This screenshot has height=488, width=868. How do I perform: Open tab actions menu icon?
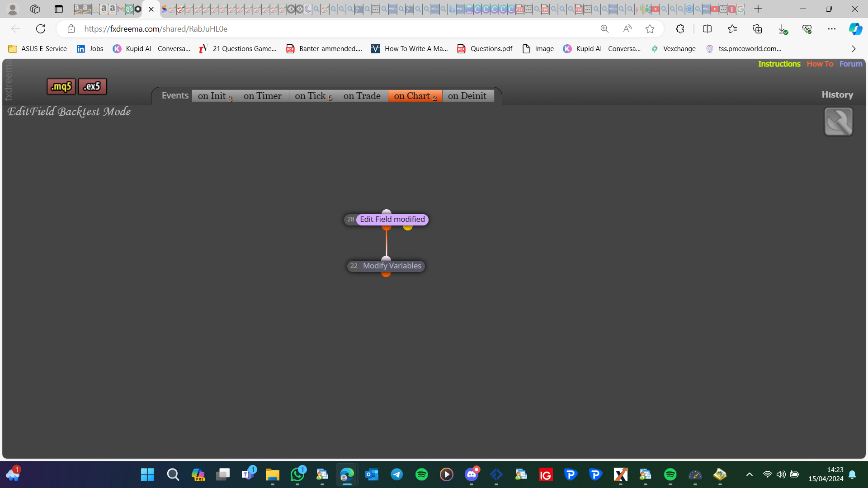pos(59,9)
